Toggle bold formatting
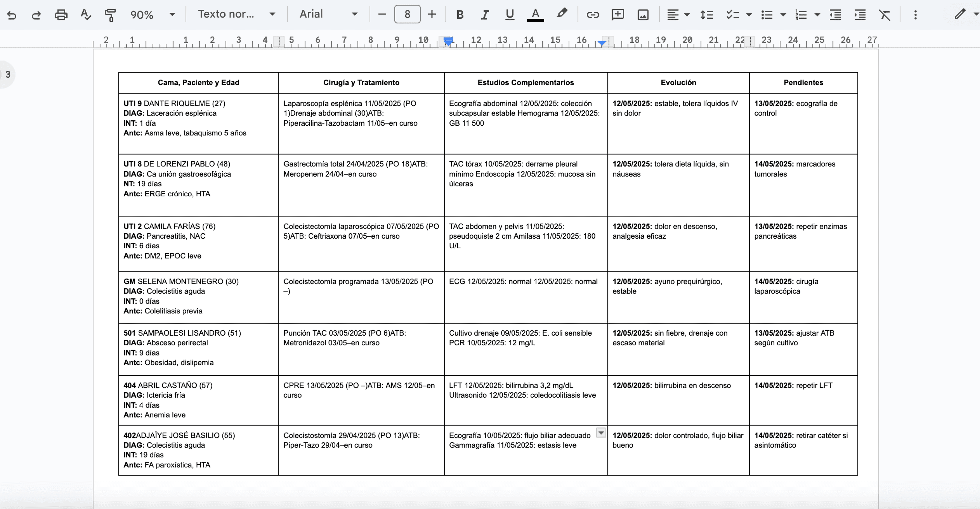This screenshot has width=980, height=509. (x=460, y=15)
